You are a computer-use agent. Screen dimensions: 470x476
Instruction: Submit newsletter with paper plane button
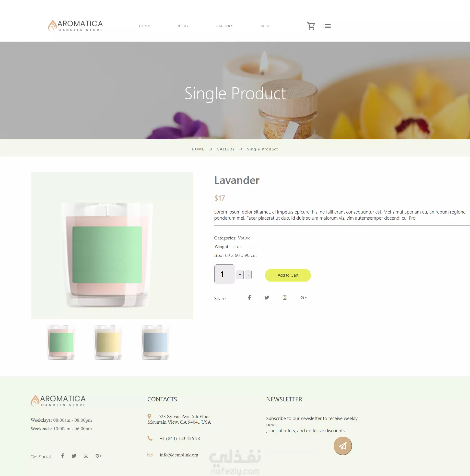point(342,446)
